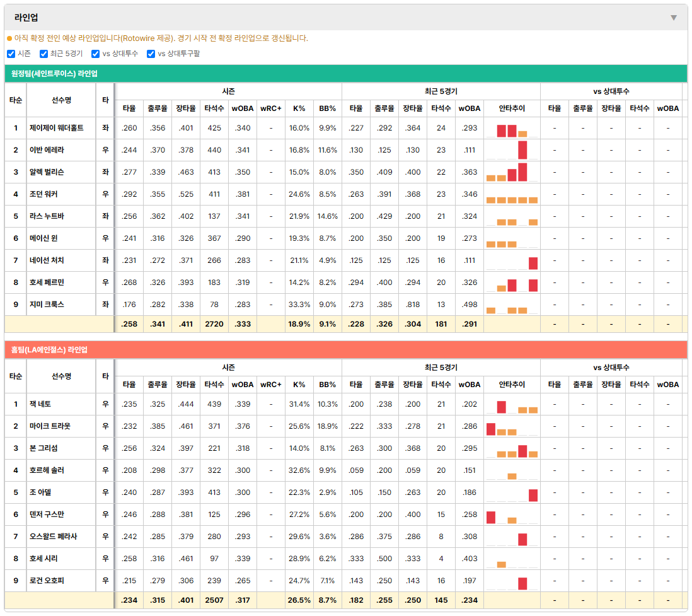The height and width of the screenshot is (616, 692).
Task: Open 제이제이 웨더홀트 player row
Action: pyautogui.click(x=346, y=128)
